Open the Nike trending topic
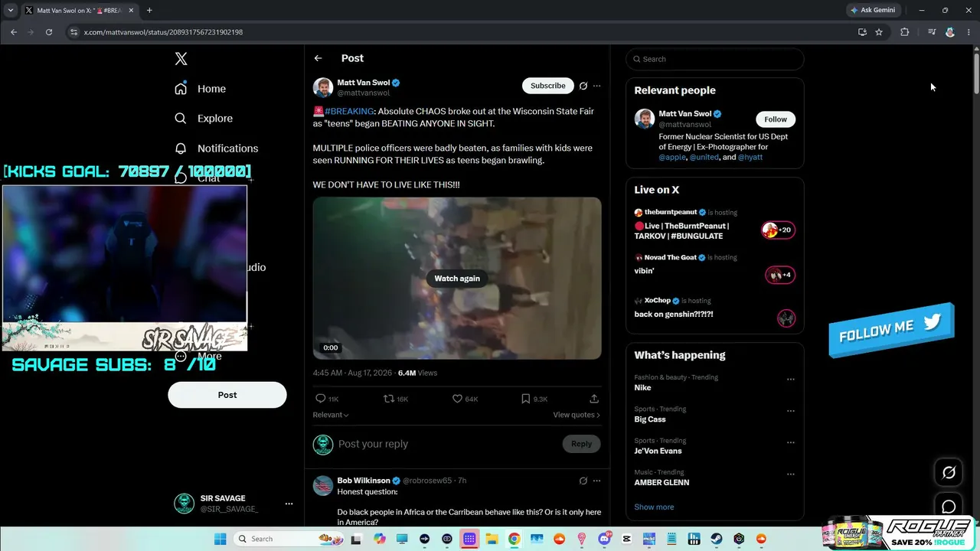This screenshot has height=551, width=980. pos(642,388)
